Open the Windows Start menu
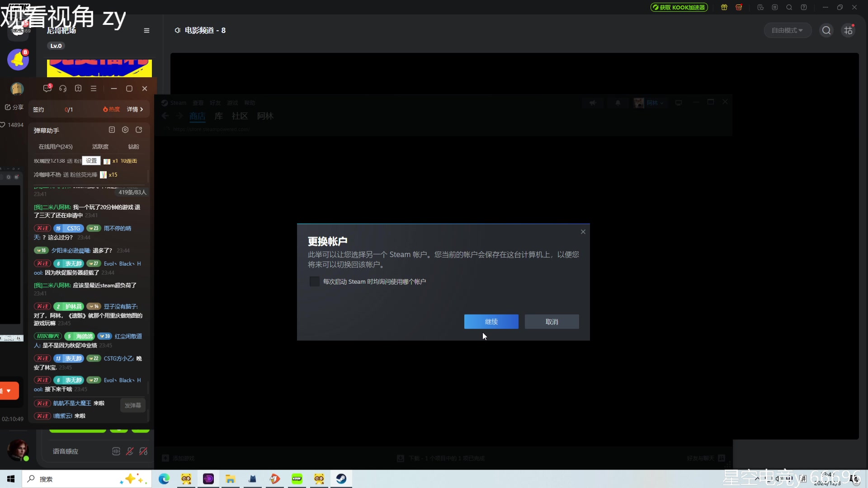Screen dimensions: 868x488 [x=11, y=479]
